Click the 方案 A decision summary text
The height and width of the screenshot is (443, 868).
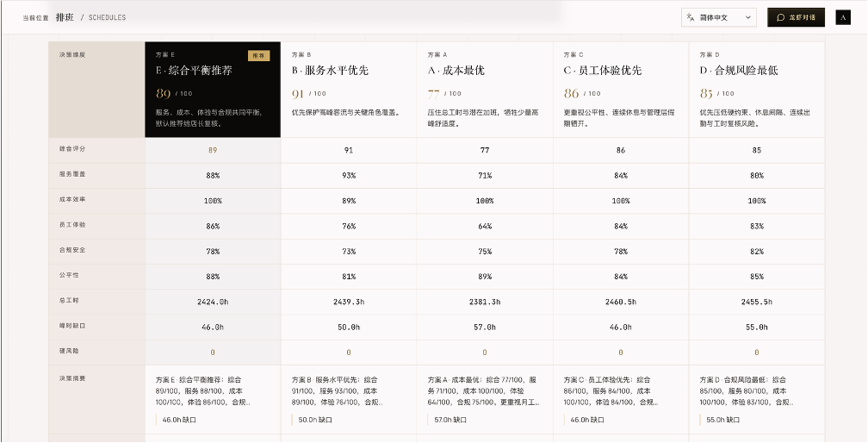coord(484,391)
